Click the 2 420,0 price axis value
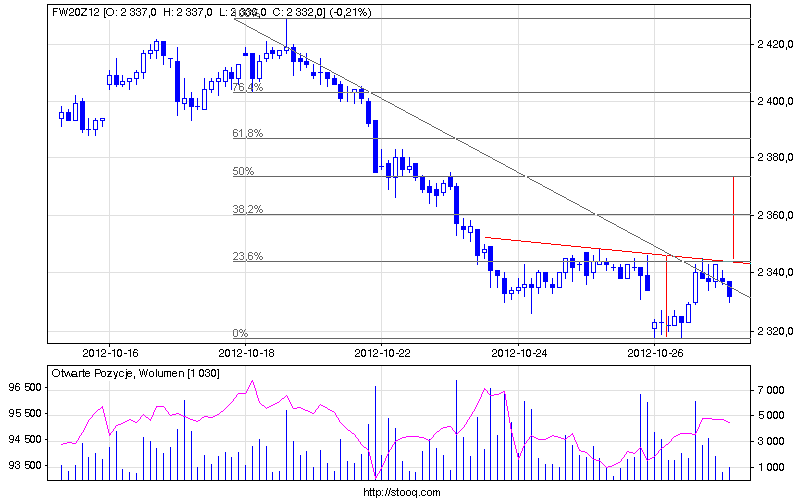800x500 pixels. point(776,44)
